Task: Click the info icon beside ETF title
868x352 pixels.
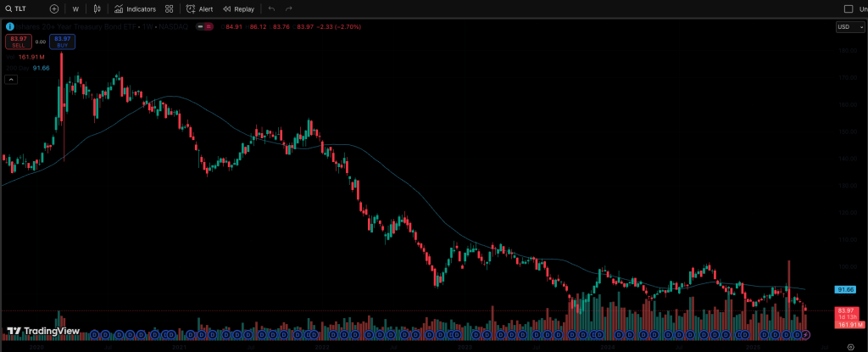Action: tap(9, 27)
